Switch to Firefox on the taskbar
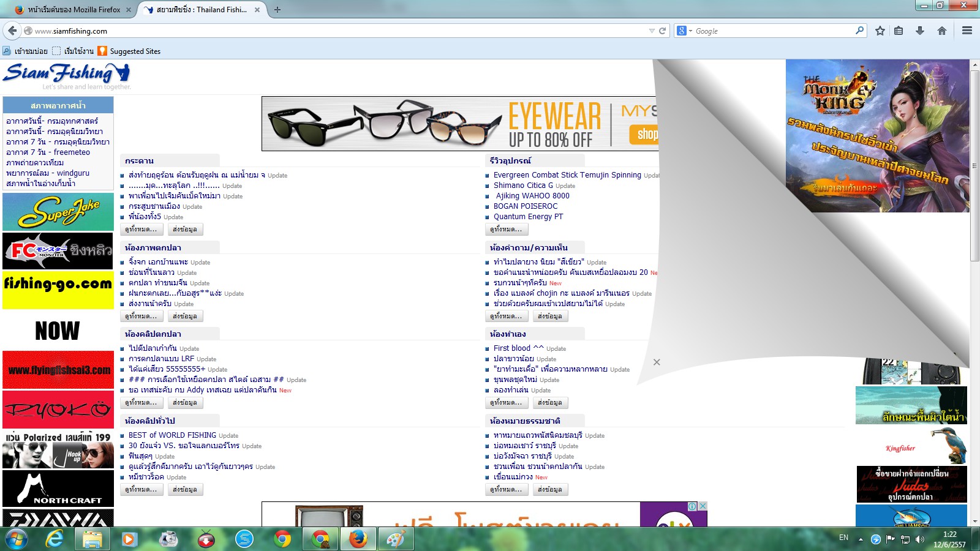This screenshot has width=980, height=551. [358, 539]
